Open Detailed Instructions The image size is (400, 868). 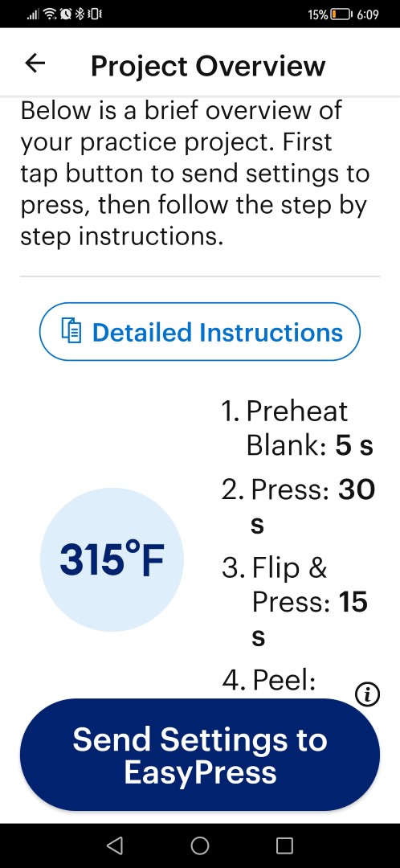point(200,332)
